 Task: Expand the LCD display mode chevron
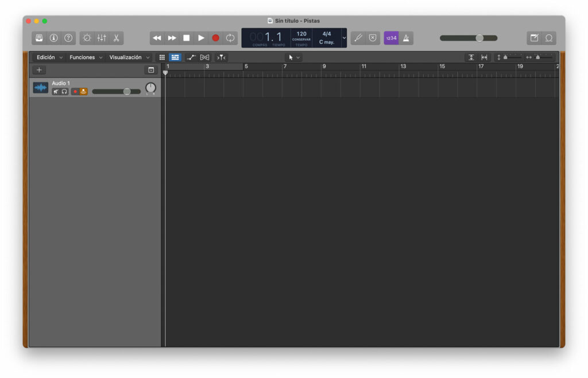pos(344,38)
